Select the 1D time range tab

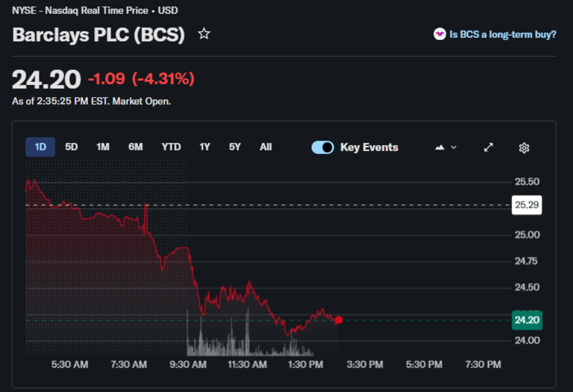point(40,147)
